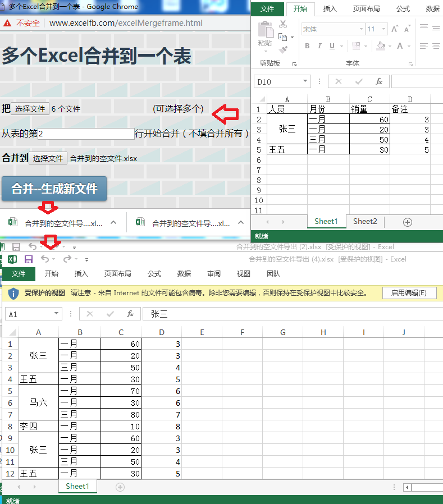The image size is (443, 504).
Task: Click Undo in the 导出 (4).xlsx quick access toolbar
Action: [45, 259]
